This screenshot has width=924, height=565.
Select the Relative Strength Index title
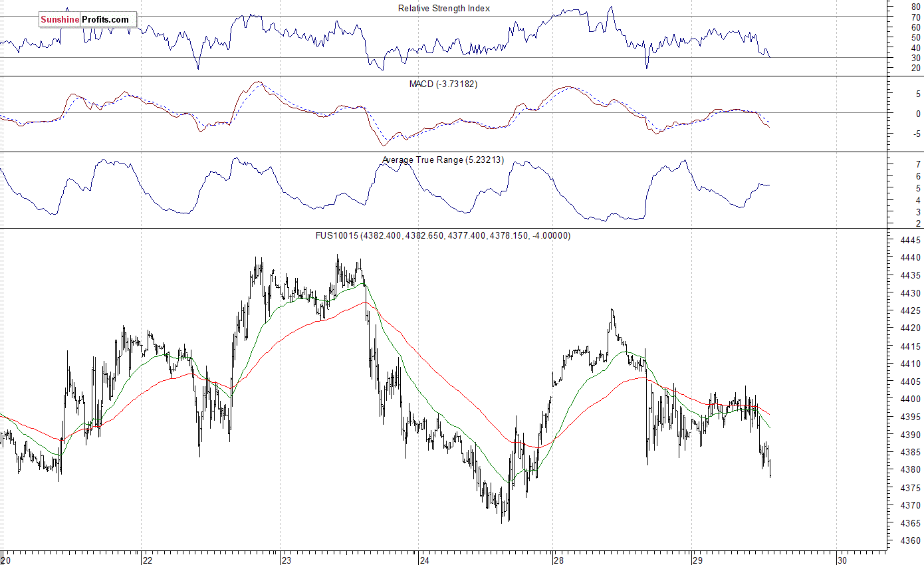444,8
